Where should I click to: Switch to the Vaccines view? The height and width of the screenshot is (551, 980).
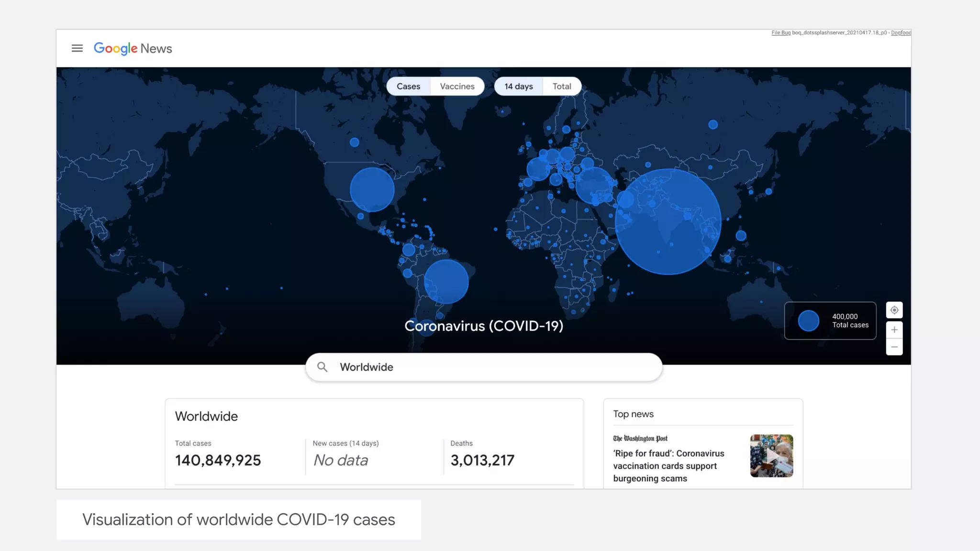(x=457, y=86)
